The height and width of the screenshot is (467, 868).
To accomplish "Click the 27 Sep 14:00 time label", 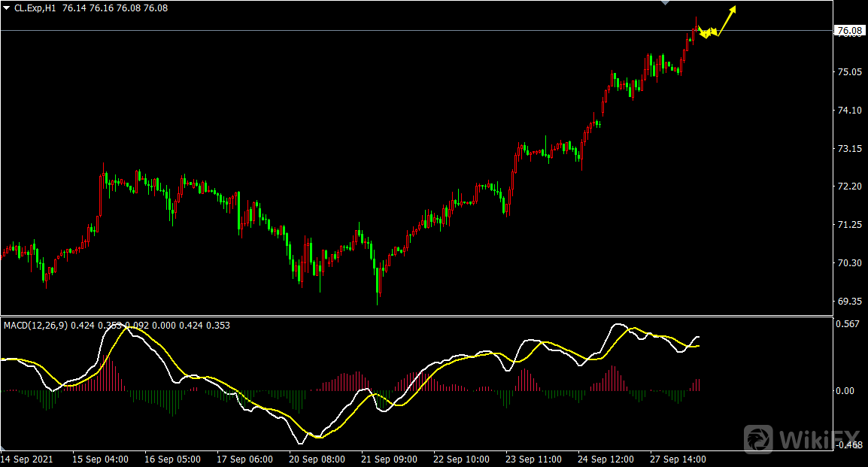I will [678, 459].
